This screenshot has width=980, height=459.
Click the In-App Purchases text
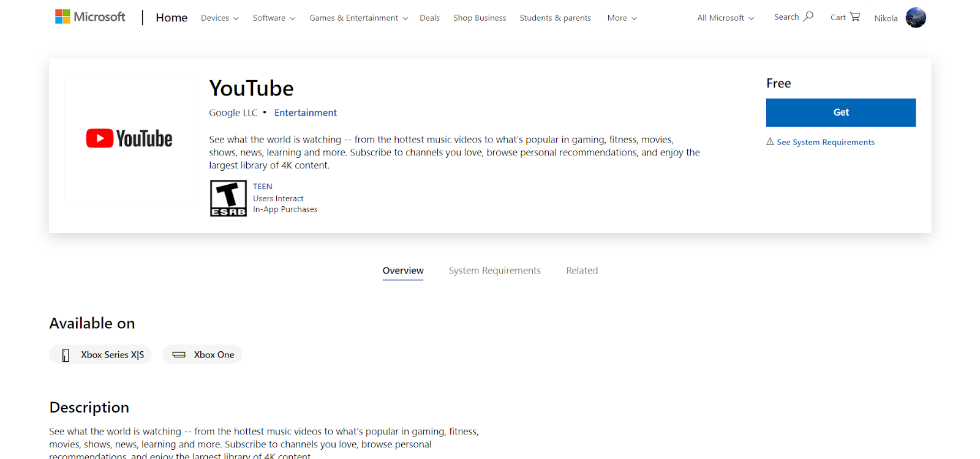pyautogui.click(x=285, y=209)
